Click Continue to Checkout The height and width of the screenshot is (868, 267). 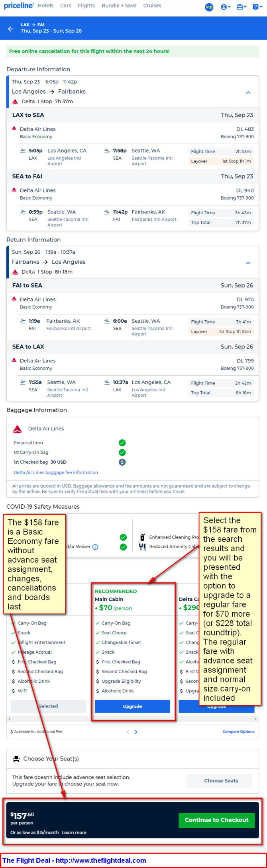(216, 820)
